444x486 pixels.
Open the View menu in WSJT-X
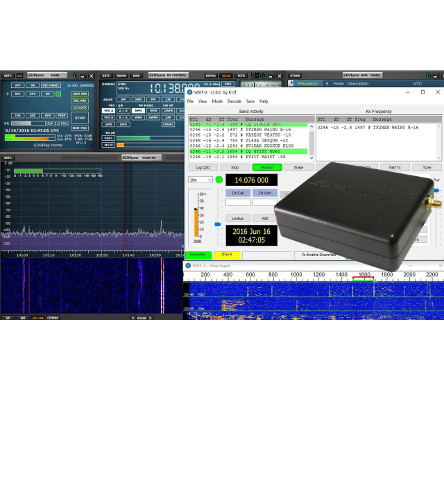point(202,101)
